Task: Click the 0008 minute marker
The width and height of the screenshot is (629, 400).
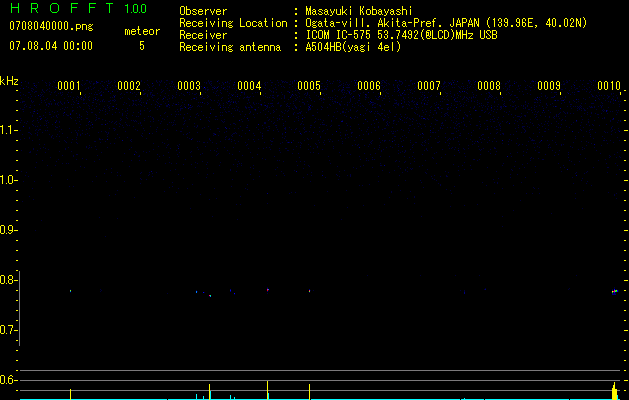Action: pyautogui.click(x=489, y=86)
